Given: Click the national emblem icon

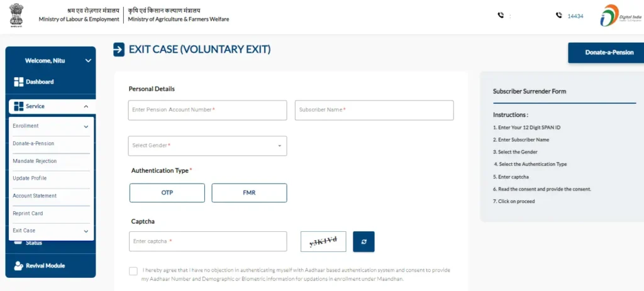Looking at the screenshot, I should [x=16, y=15].
